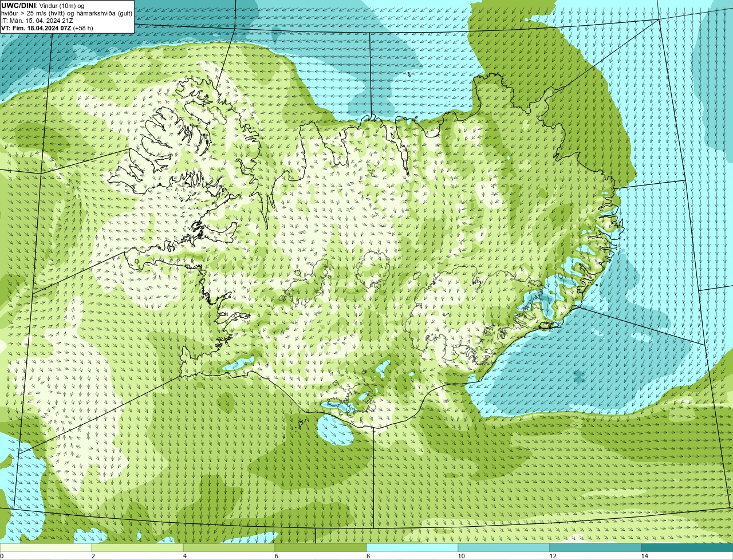Click the 0–2 m/s pale cream legend swatch
The image size is (733, 560).
click(46, 548)
